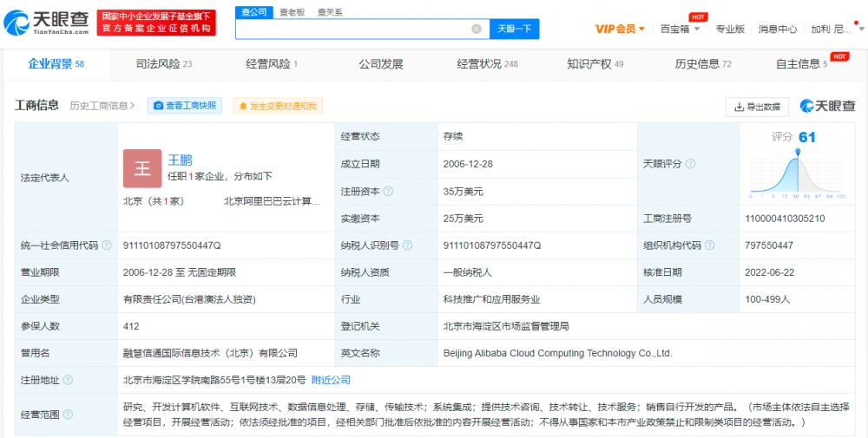Open the 消息中心 link
Image resolution: width=868 pixels, height=438 pixels.
778,29
